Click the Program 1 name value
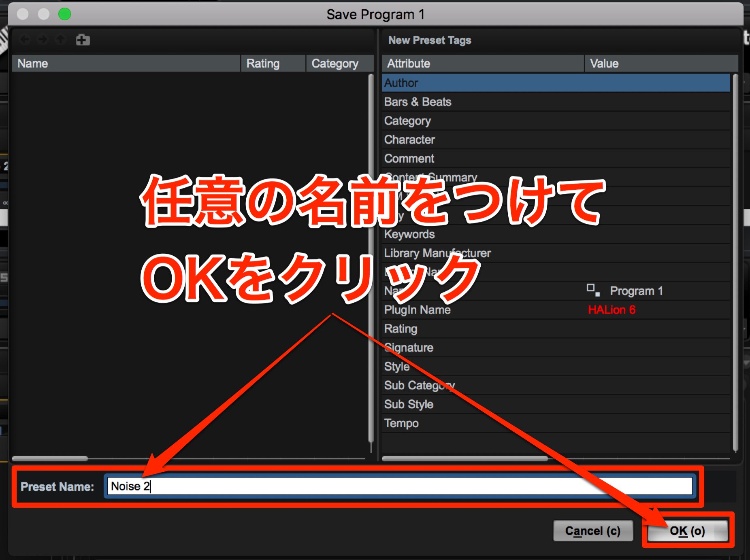 [636, 291]
